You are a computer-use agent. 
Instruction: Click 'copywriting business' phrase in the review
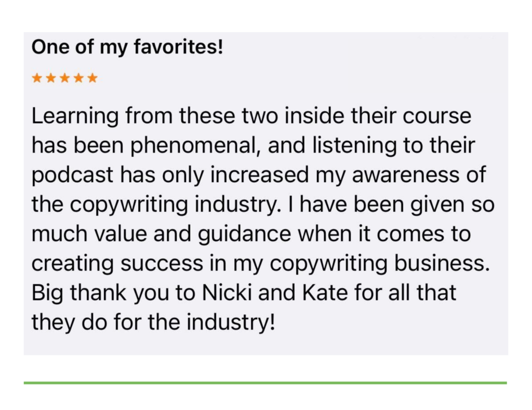click(380, 264)
